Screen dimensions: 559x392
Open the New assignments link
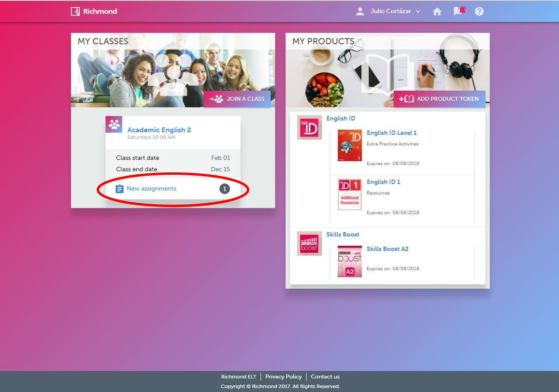(151, 189)
